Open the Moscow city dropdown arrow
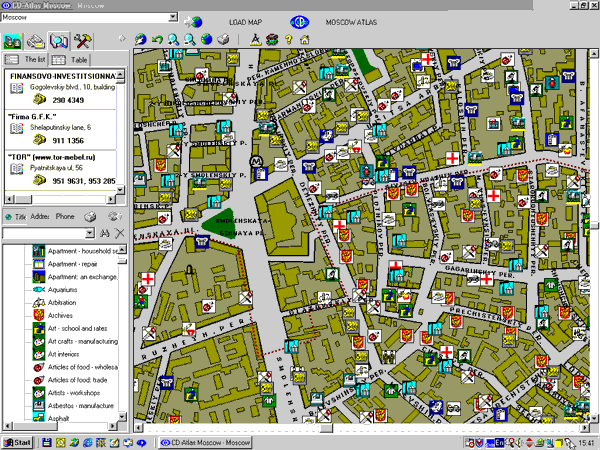Viewport: 600px width, 450px height. click(173, 17)
